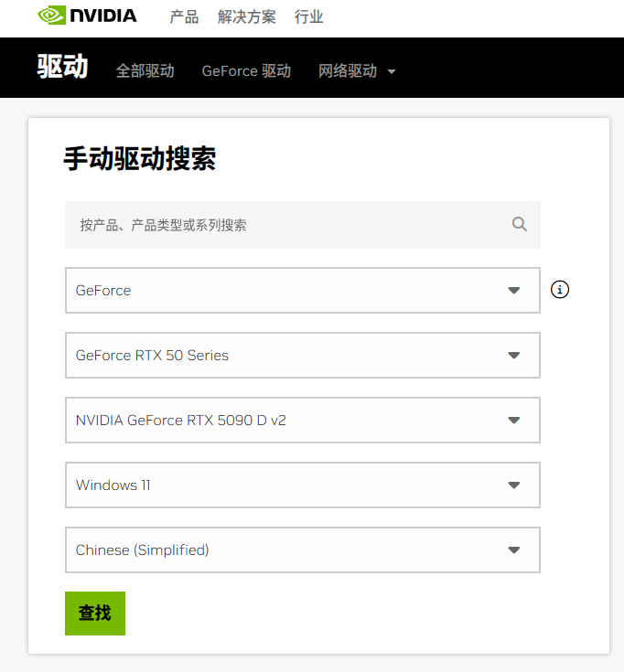Focus the 按产品、产品类型或系列搜索 search box

point(284,225)
